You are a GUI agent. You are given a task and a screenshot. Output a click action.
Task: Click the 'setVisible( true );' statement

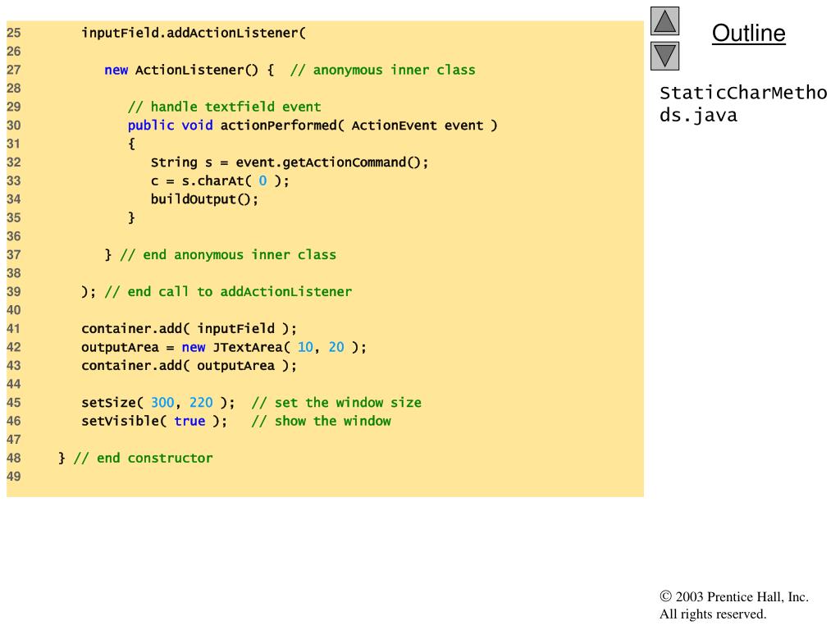(x=154, y=421)
